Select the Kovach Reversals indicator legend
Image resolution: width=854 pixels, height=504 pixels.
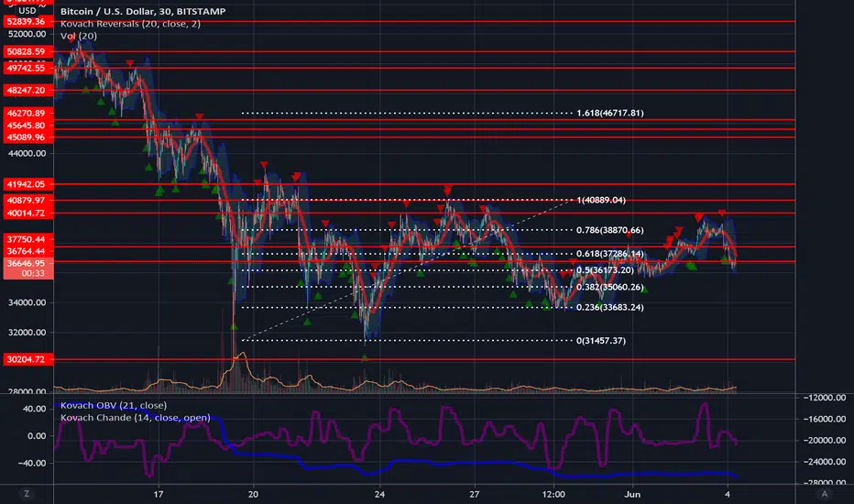(x=130, y=24)
